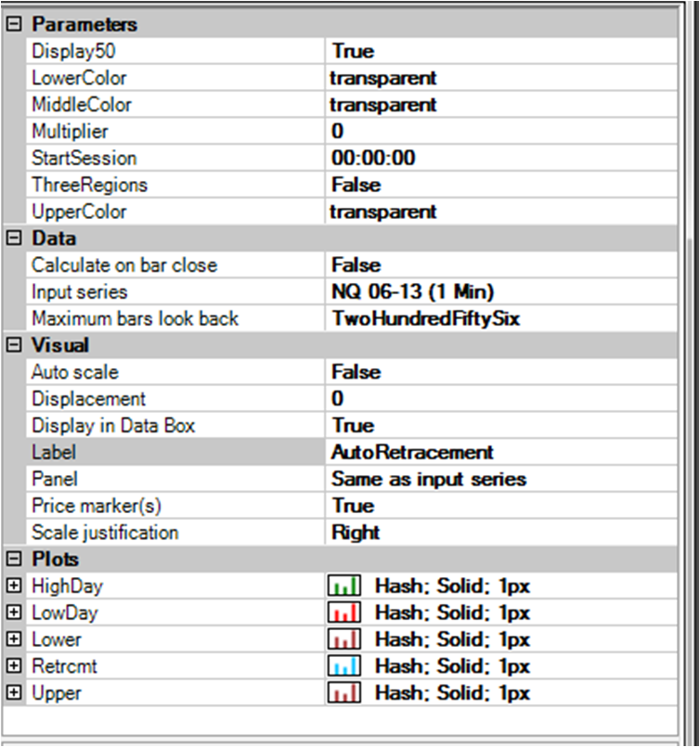Click the HighDay plot style icon
This screenshot has height=747, width=700.
(x=344, y=586)
